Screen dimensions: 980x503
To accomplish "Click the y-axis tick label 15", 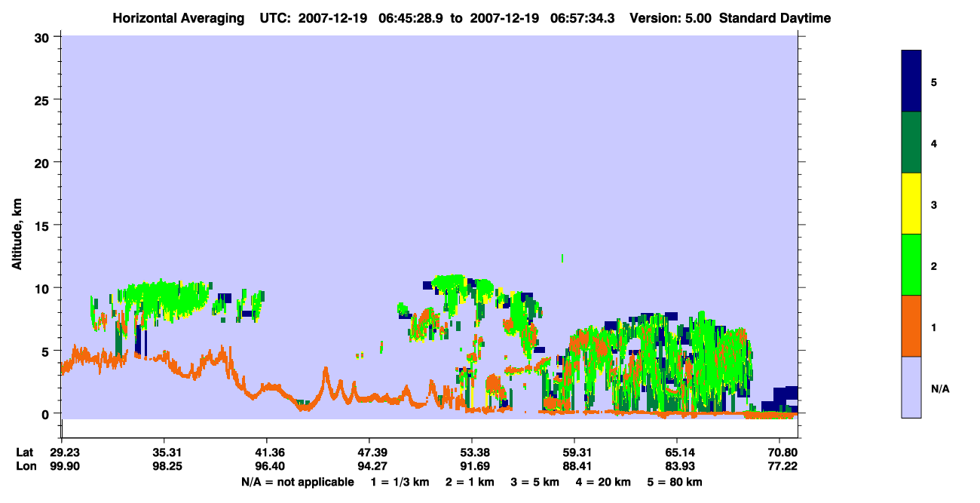I will coord(44,225).
